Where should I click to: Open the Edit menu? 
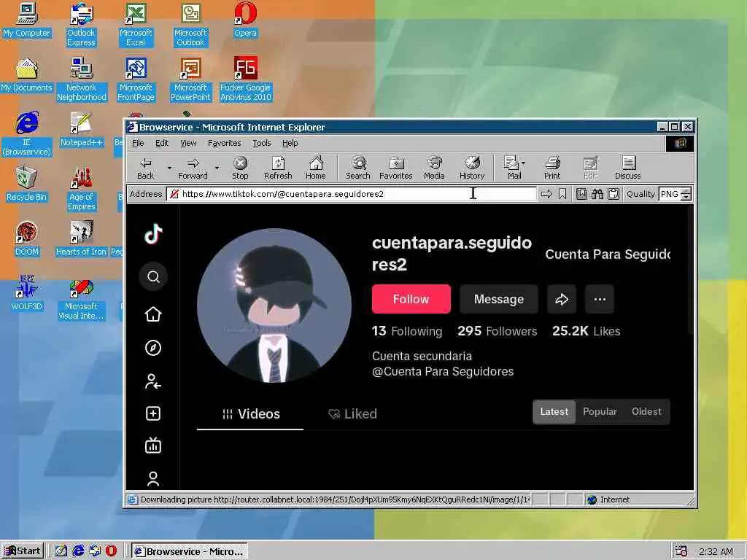(162, 143)
